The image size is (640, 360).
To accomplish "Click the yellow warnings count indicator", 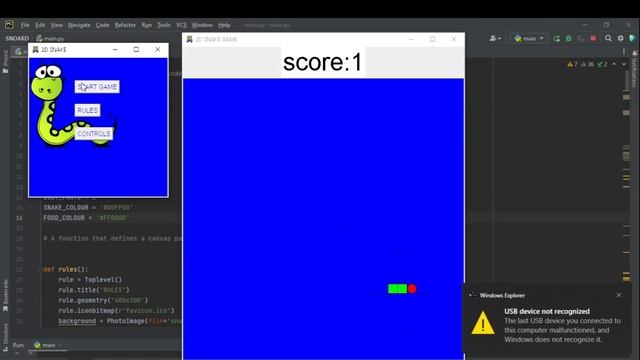I will coord(572,64).
